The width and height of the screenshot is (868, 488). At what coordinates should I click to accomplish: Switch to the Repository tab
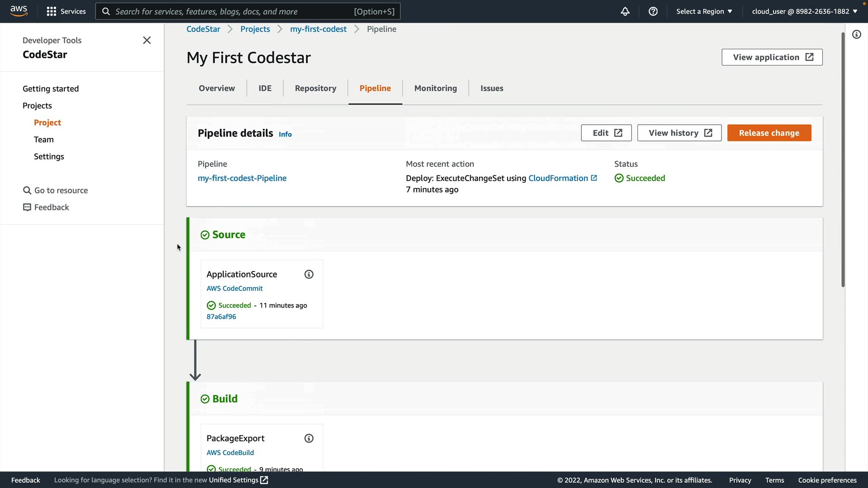tap(315, 88)
